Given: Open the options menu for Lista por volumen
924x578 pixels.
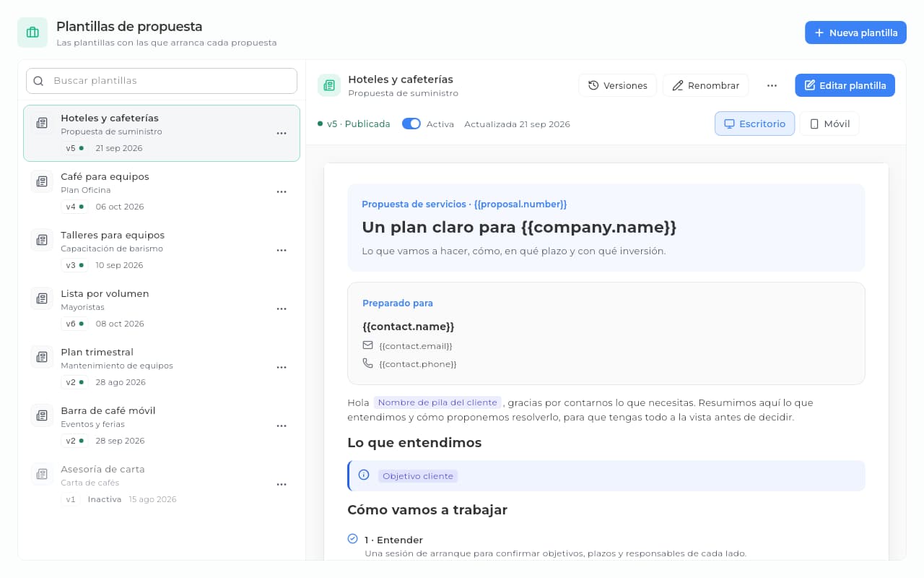Looking at the screenshot, I should pos(282,309).
